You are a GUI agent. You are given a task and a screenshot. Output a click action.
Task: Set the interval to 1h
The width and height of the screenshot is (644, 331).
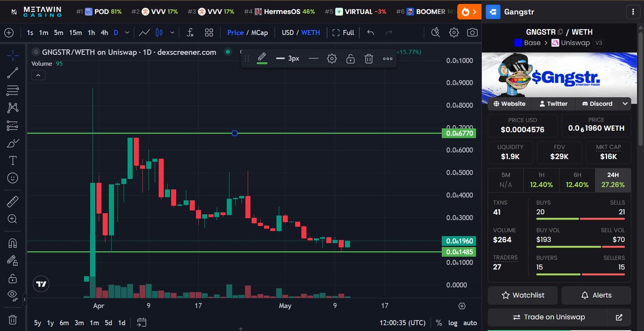[x=91, y=32]
